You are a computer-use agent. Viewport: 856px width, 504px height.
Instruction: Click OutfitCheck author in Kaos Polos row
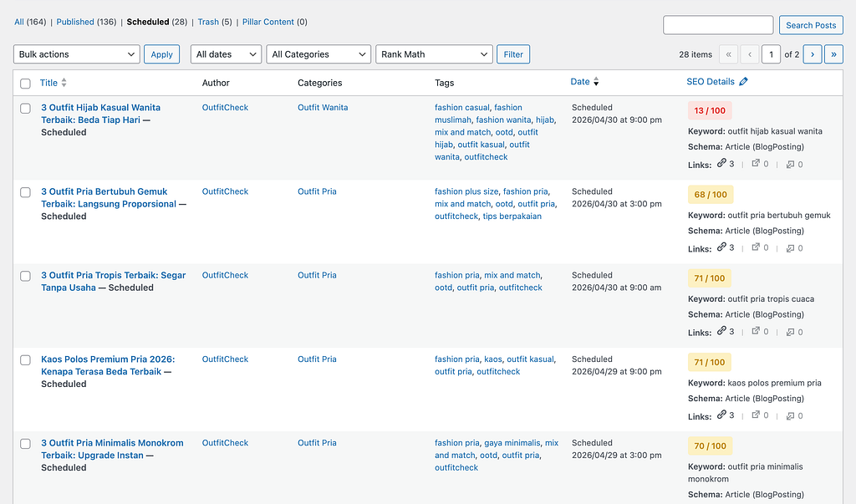(x=225, y=359)
